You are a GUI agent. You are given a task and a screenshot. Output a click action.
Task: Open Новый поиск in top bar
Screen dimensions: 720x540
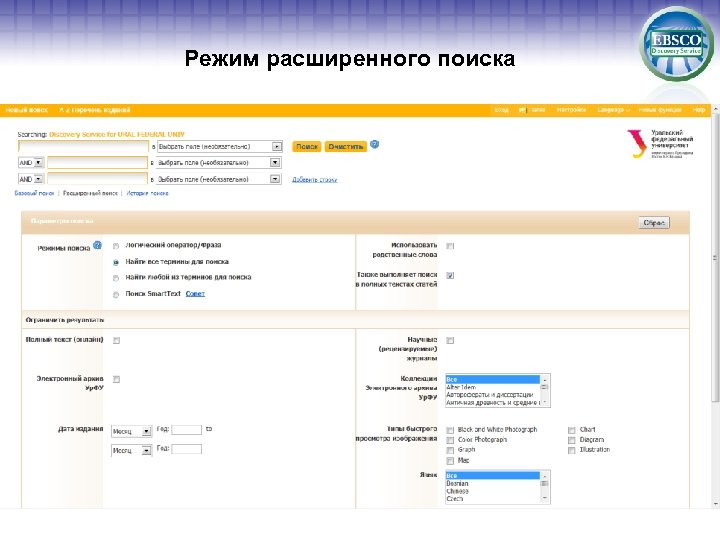tap(27, 110)
